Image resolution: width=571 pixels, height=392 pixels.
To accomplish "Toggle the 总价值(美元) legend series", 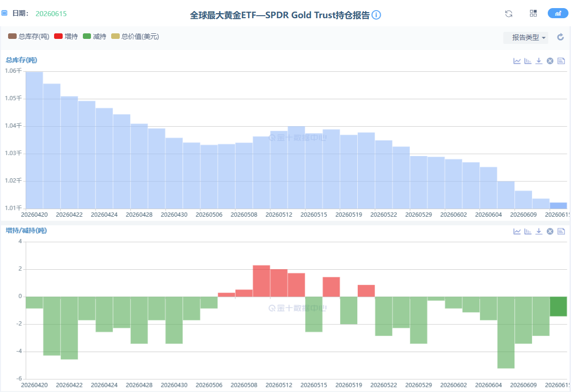I will [x=135, y=36].
